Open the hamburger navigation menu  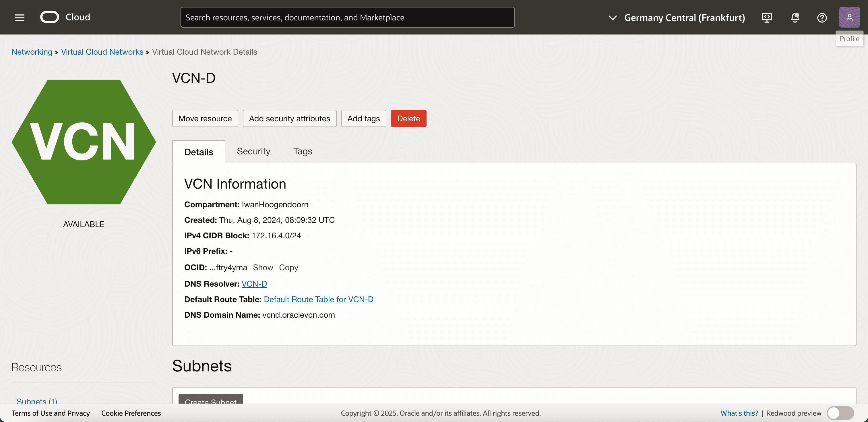pos(20,18)
